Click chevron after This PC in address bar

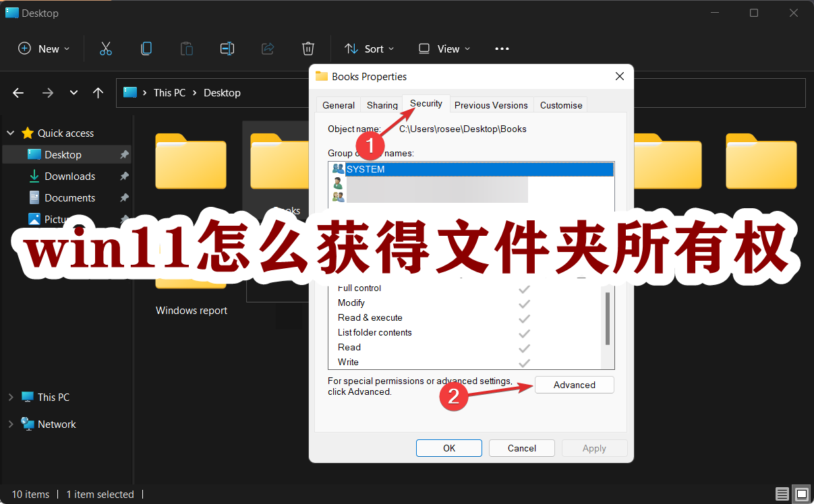coord(194,93)
